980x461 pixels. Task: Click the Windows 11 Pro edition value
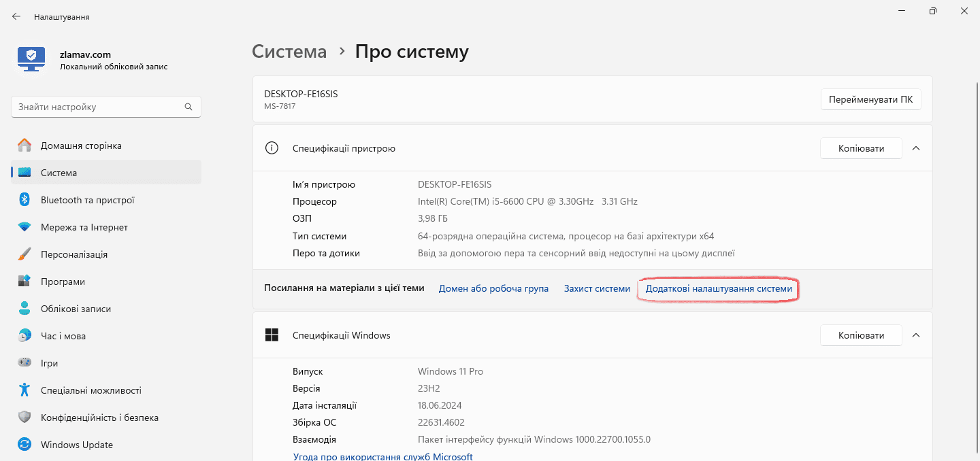tap(451, 371)
